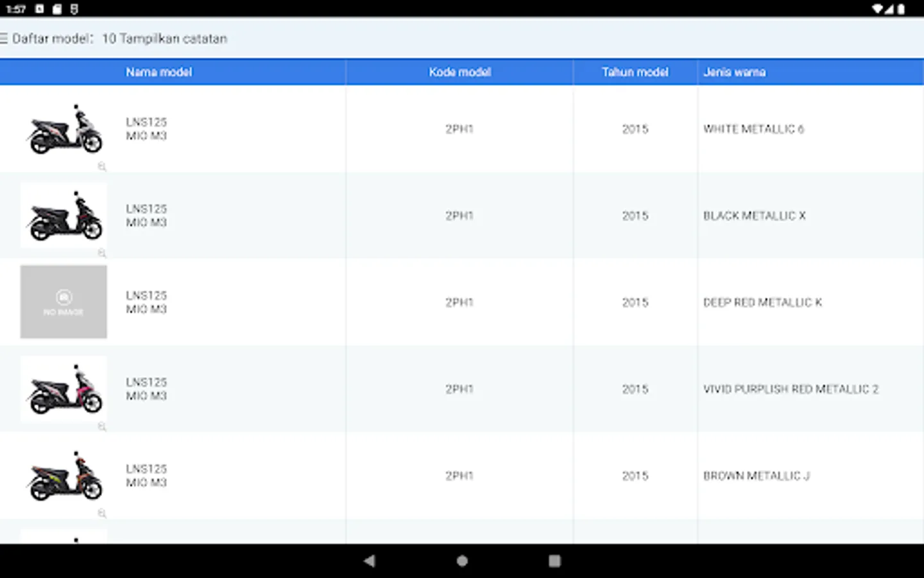Tap the Jenis warna column header
This screenshot has width=924, height=578.
[734, 72]
